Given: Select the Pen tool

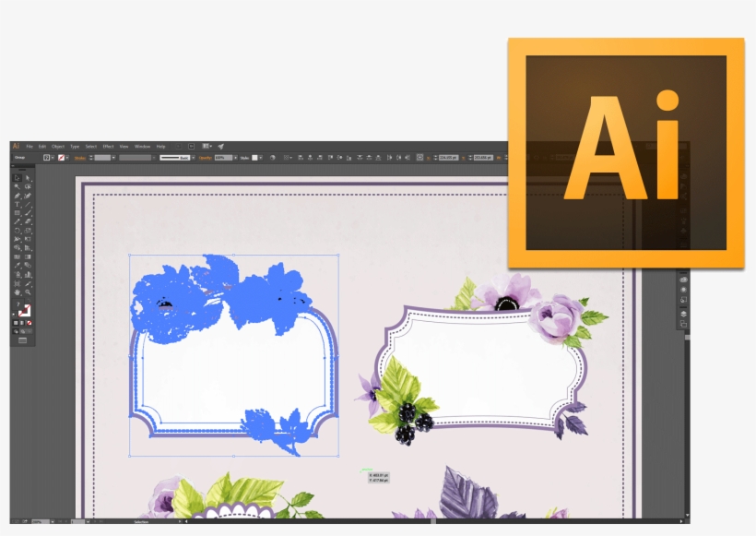Looking at the screenshot, I should click(x=17, y=196).
